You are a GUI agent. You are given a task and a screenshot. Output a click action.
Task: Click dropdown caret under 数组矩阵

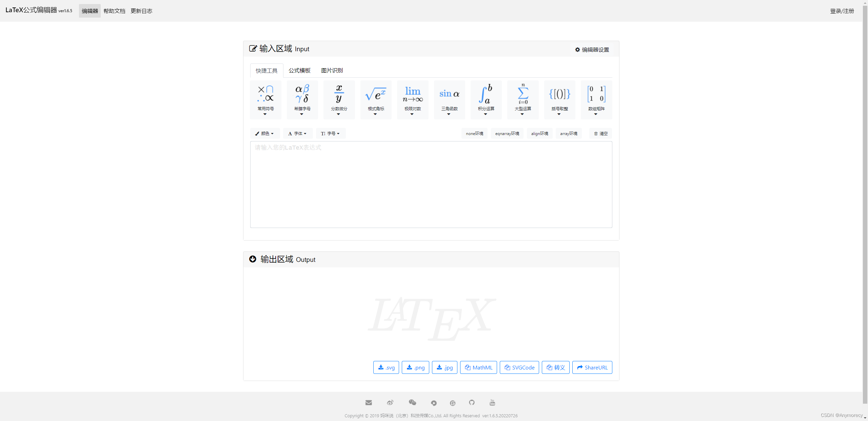(x=596, y=114)
